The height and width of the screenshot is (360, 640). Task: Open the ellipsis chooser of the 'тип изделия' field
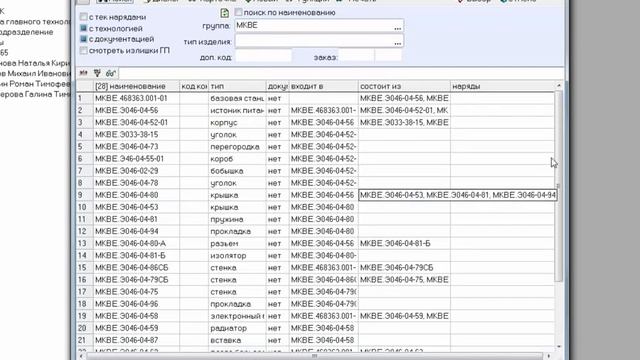pos(398,42)
